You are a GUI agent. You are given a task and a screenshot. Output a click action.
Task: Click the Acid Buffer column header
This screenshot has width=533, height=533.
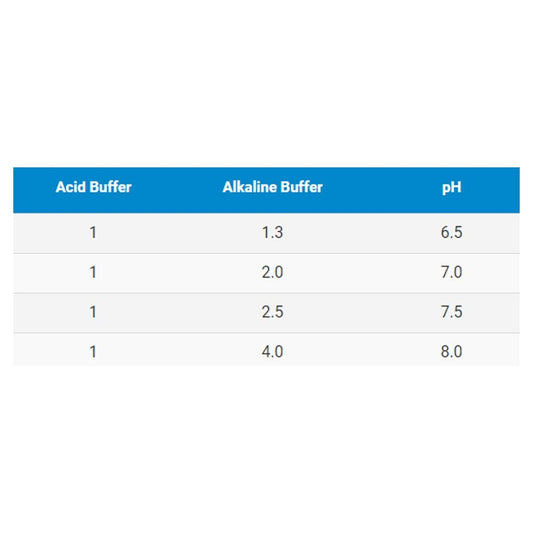(x=93, y=187)
